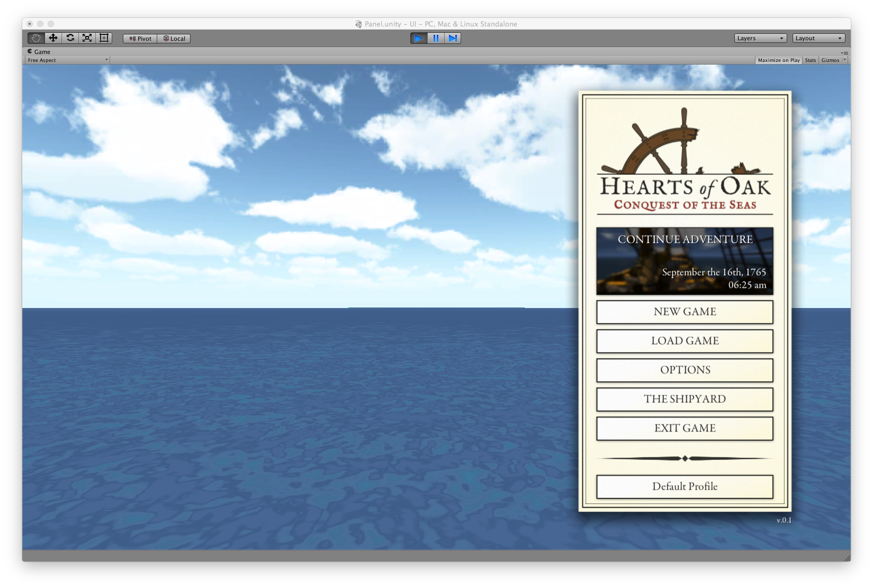Viewport: 873px width, 588px height.
Task: Click the Exit Game button
Action: click(685, 429)
